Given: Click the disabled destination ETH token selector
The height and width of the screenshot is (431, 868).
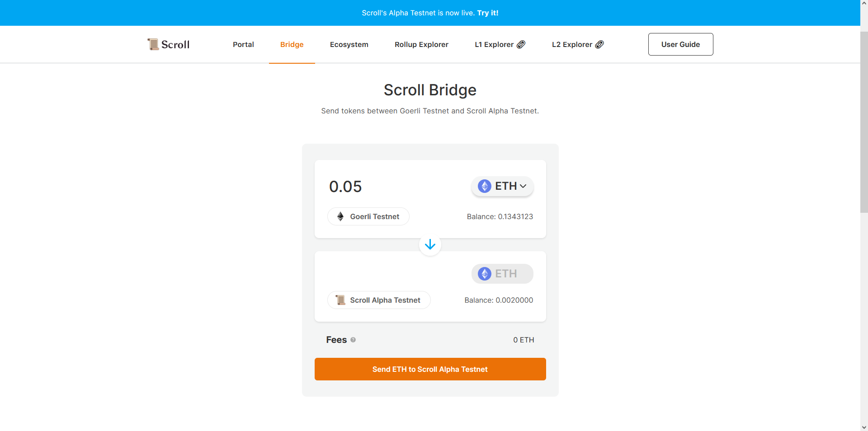Looking at the screenshot, I should tap(502, 274).
